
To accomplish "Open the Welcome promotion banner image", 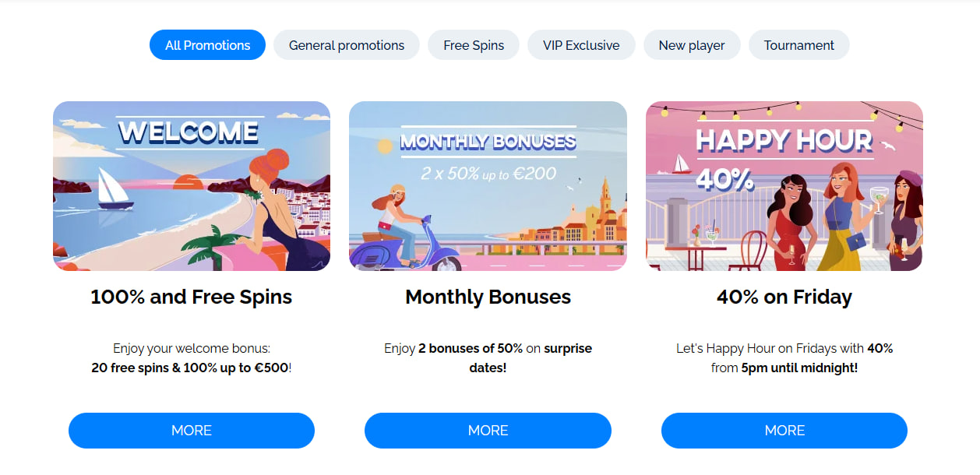I will [x=191, y=185].
